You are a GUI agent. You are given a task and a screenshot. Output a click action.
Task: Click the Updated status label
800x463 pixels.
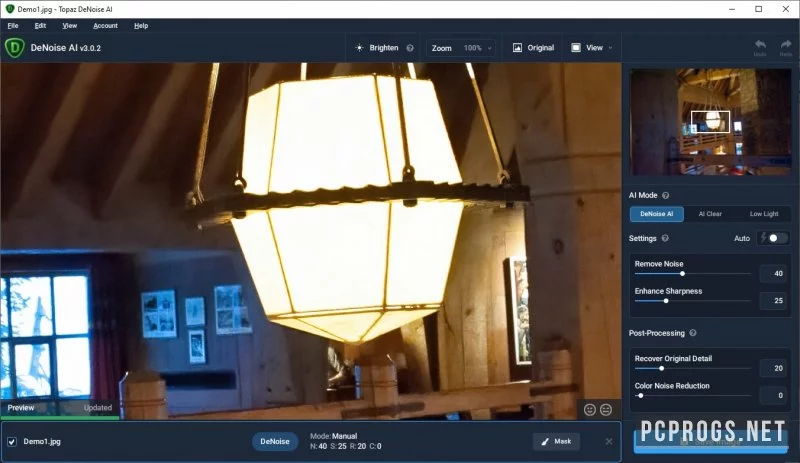coord(97,407)
